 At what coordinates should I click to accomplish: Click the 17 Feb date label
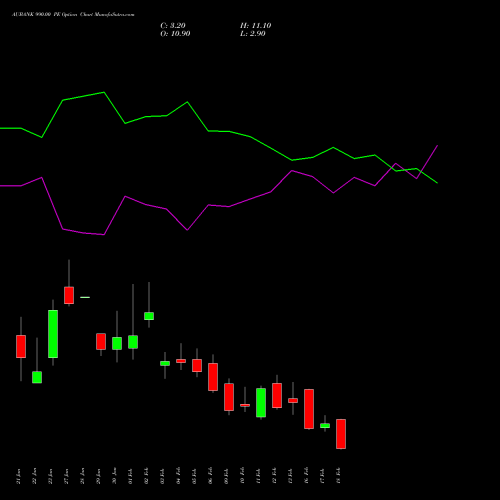pyautogui.click(x=323, y=476)
